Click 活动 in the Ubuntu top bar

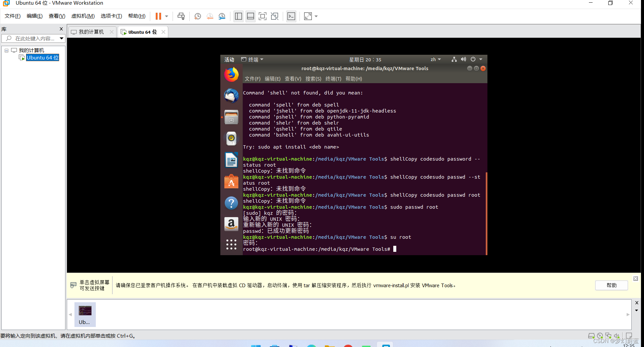pyautogui.click(x=229, y=59)
